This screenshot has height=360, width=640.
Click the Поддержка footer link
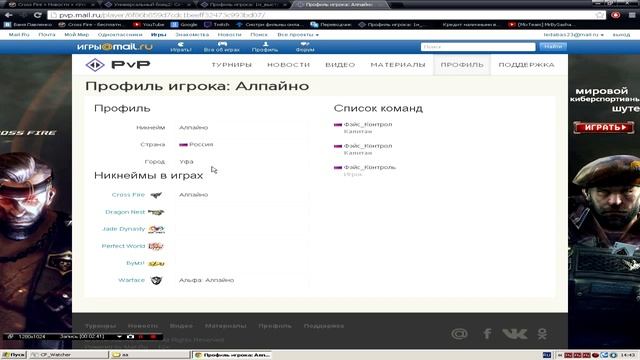point(324,326)
